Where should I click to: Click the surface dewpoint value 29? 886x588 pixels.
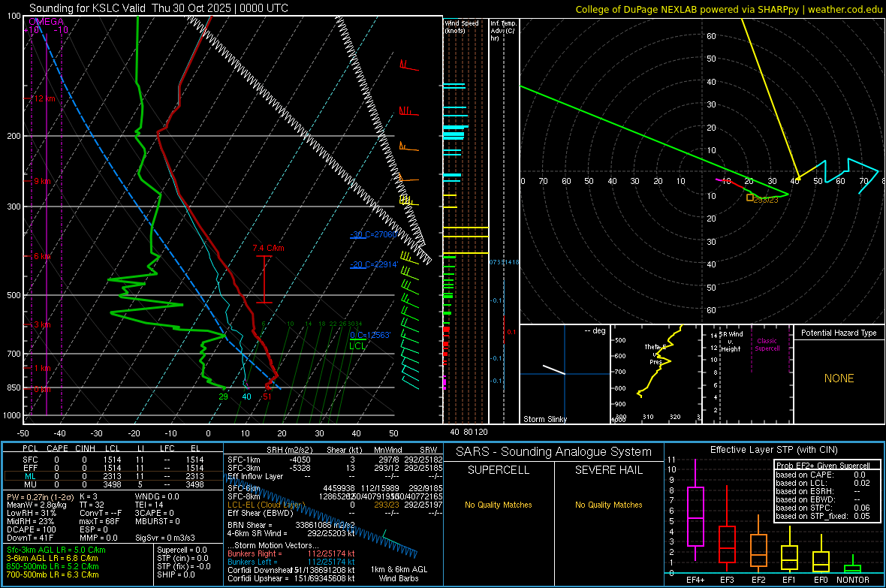[x=223, y=397]
